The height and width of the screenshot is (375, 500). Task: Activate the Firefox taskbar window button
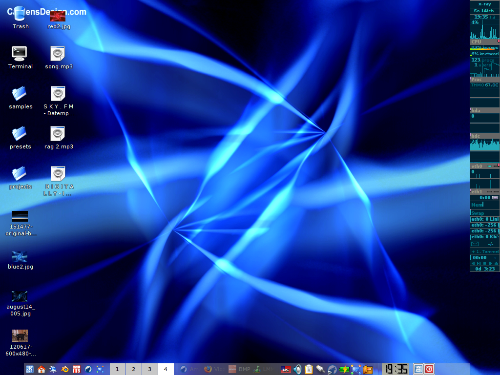click(214, 369)
